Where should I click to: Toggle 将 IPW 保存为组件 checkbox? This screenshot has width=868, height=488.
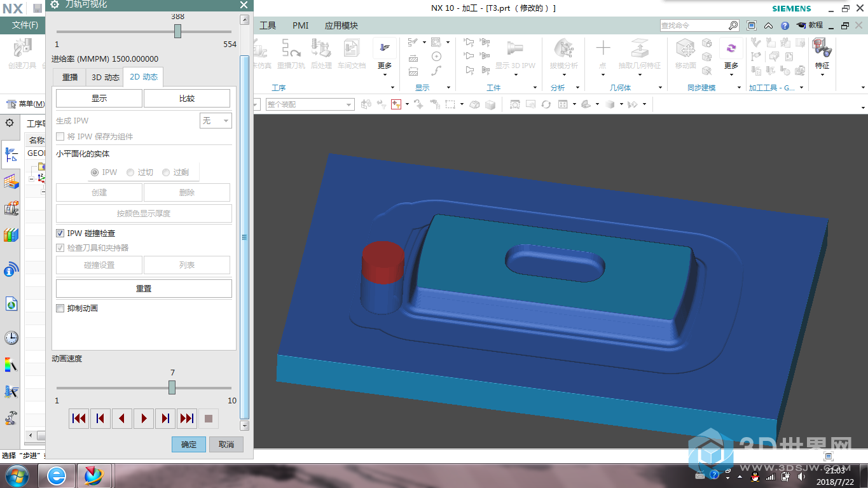point(60,137)
